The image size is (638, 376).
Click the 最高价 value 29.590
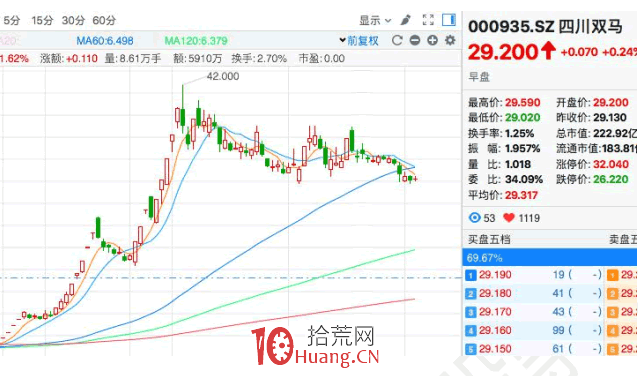pyautogui.click(x=522, y=103)
